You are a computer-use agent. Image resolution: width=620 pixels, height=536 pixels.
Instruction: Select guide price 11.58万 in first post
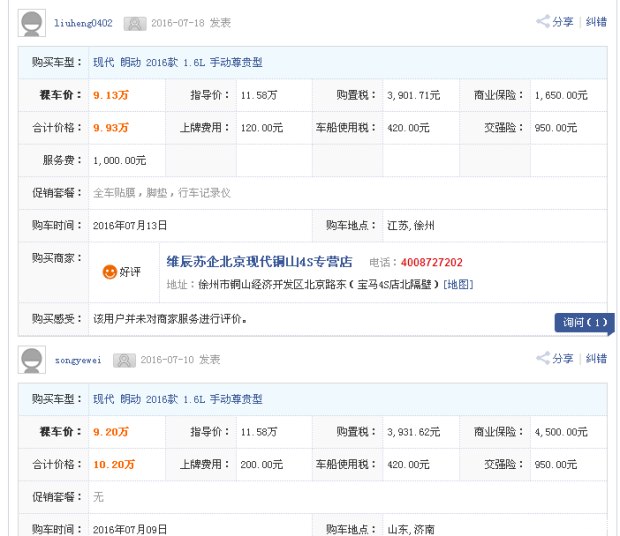[x=259, y=95]
